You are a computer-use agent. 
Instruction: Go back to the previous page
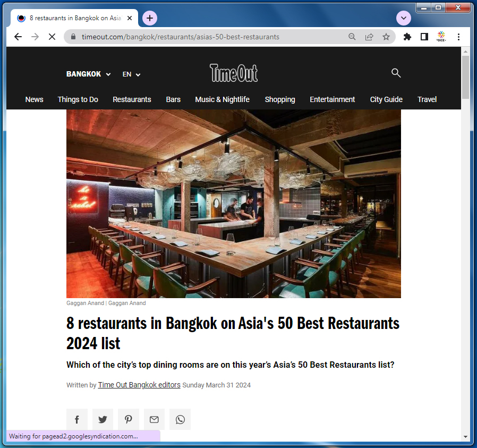point(18,37)
